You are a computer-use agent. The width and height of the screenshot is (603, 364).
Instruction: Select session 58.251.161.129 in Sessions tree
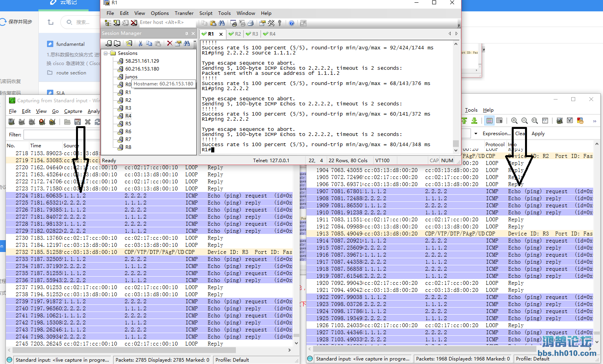pos(142,61)
